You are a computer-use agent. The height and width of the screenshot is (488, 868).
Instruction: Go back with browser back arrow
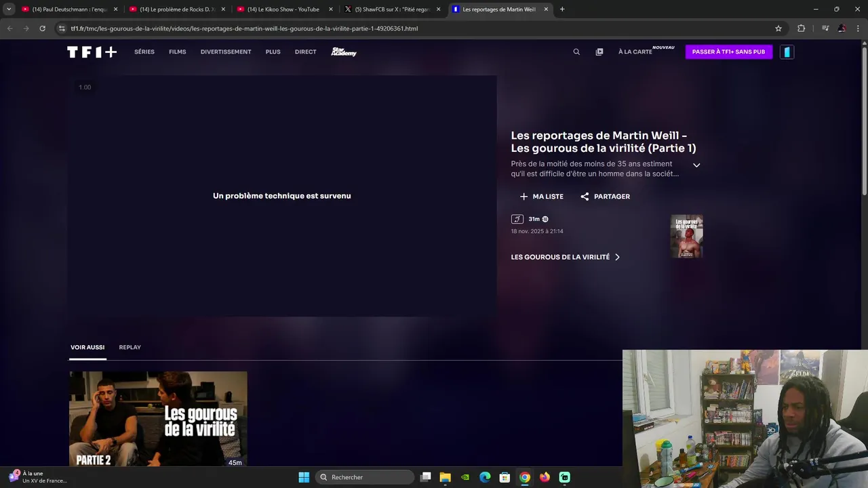(9, 28)
